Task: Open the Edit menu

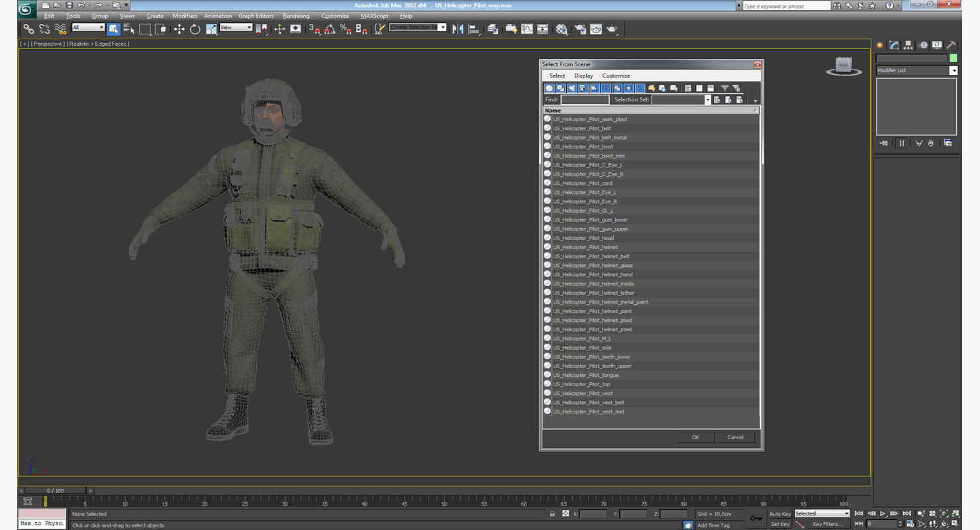Action: pos(49,16)
